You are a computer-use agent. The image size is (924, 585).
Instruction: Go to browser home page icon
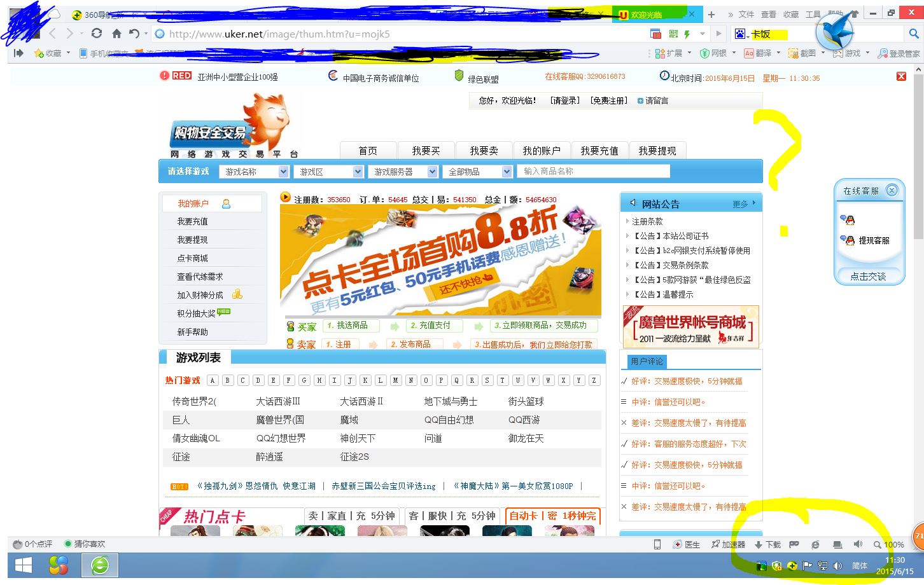click(x=116, y=34)
